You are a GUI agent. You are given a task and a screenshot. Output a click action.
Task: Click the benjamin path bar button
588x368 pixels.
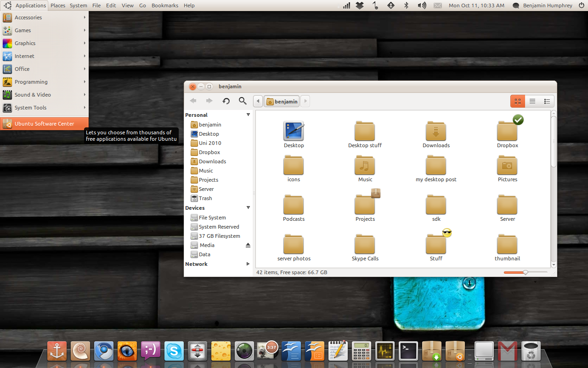(x=282, y=101)
